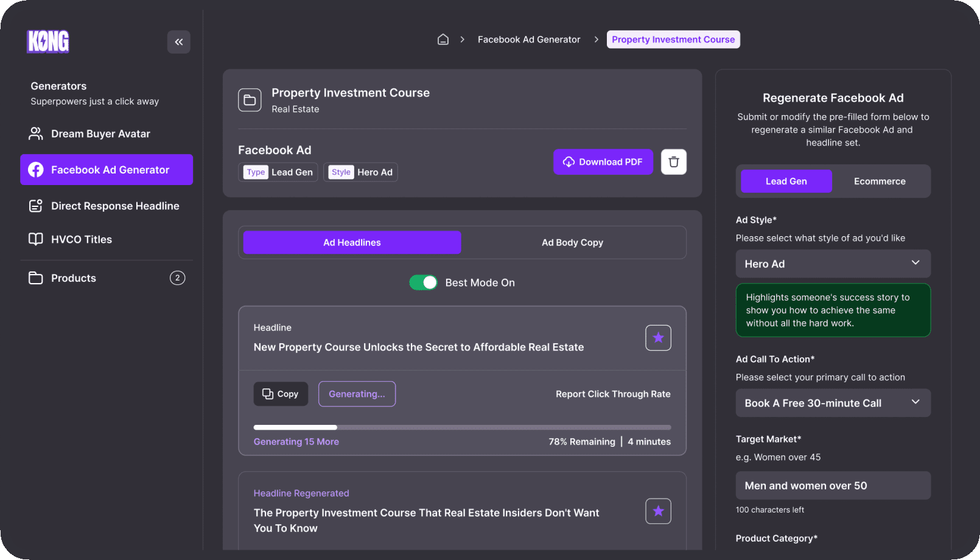Viewport: 980px width, 560px height.
Task: Copy the first headline
Action: coord(281,394)
